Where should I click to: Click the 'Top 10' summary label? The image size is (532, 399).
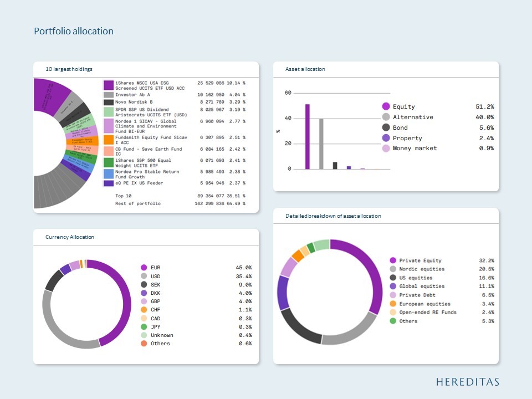point(123,196)
